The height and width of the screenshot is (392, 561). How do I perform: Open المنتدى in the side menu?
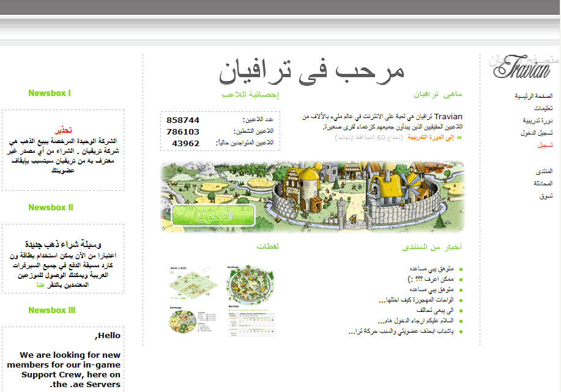coord(544,171)
